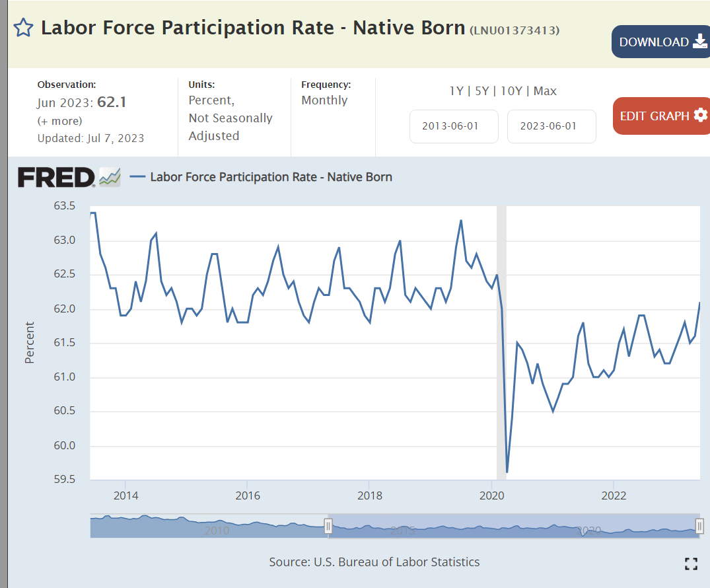710x588 pixels.
Task: Click the end date field 2023-06-01
Action: coord(551,126)
